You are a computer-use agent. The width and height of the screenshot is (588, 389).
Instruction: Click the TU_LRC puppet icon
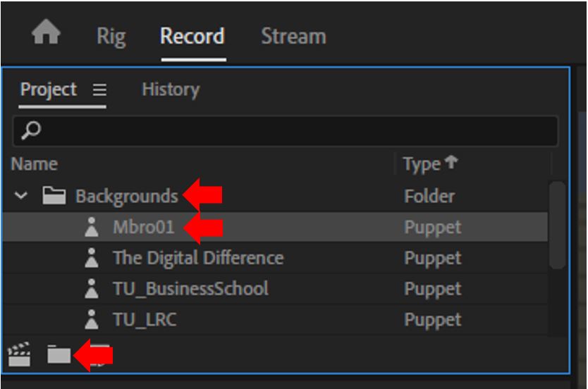92,320
